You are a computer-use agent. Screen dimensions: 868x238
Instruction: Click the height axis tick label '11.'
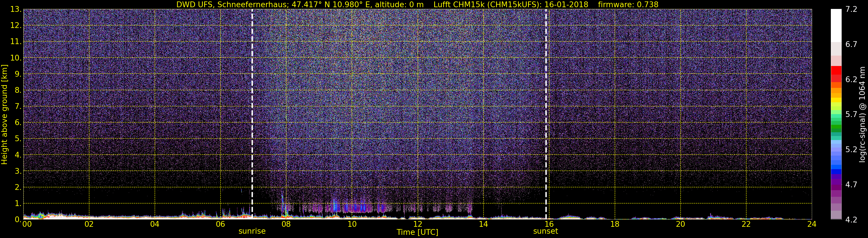[16, 42]
